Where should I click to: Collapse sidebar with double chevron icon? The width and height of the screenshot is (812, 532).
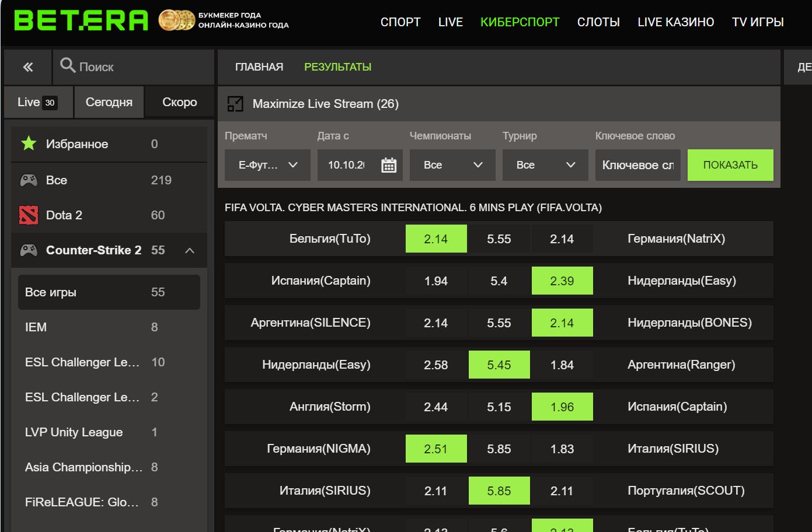(28, 67)
